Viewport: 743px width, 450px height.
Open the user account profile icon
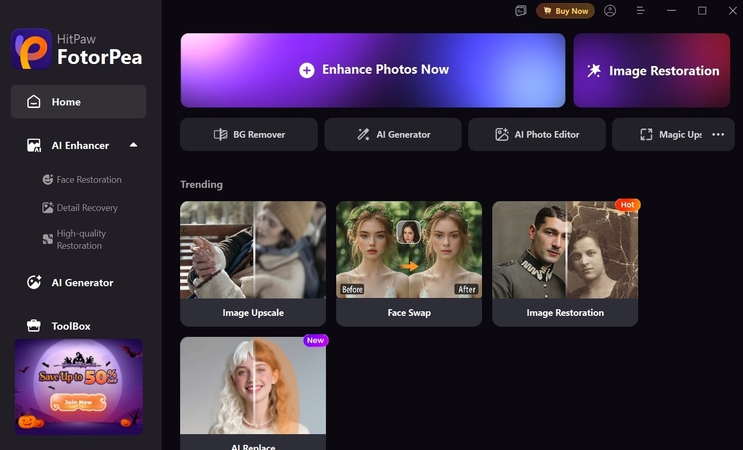click(x=610, y=10)
